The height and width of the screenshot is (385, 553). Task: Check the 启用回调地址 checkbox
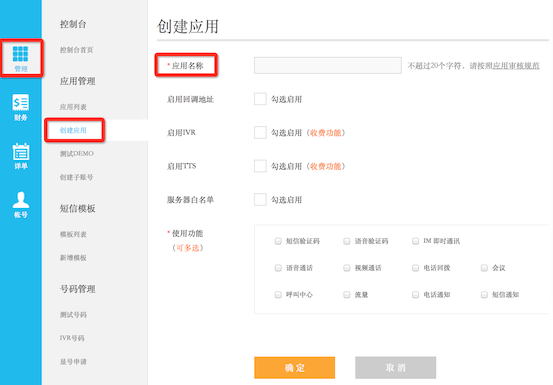click(260, 99)
